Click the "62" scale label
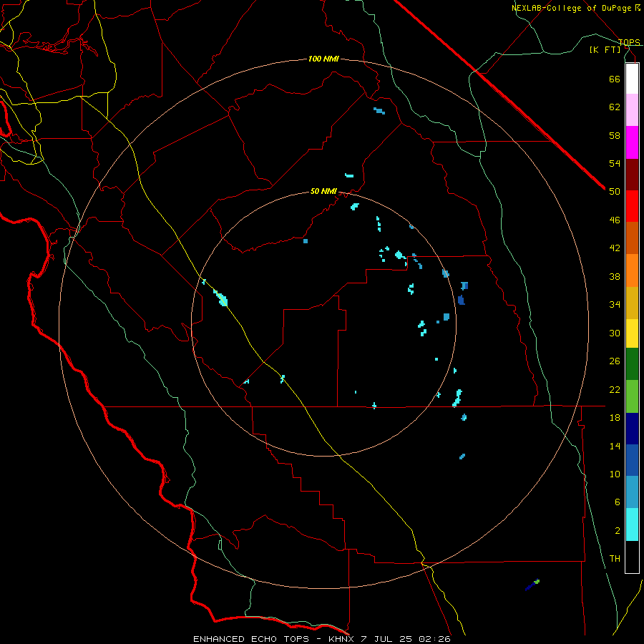The image size is (644, 644). 615,107
